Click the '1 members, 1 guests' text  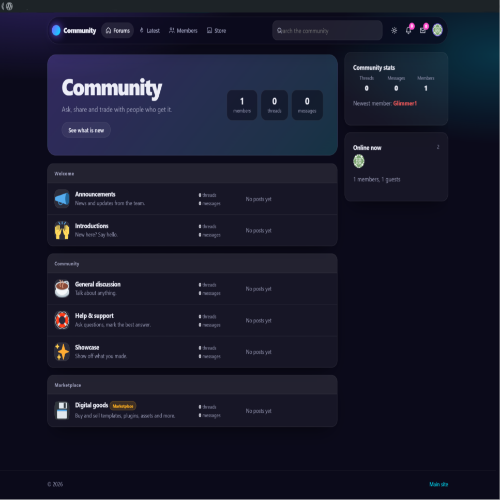(377, 179)
